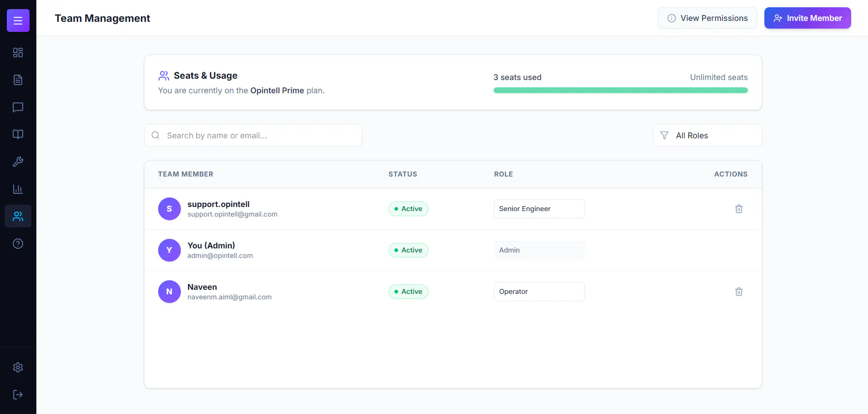Delete support.opintell with trash icon
This screenshot has height=414, width=868.
(739, 209)
